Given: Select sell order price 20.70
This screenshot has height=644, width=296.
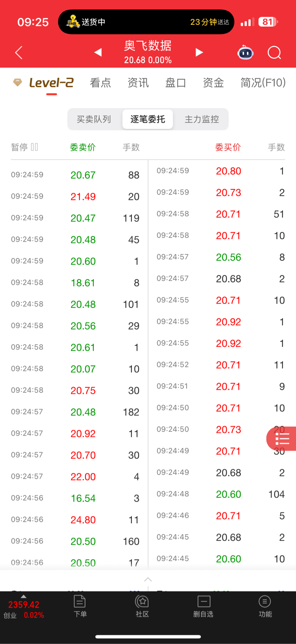Looking at the screenshot, I should pos(83,455).
